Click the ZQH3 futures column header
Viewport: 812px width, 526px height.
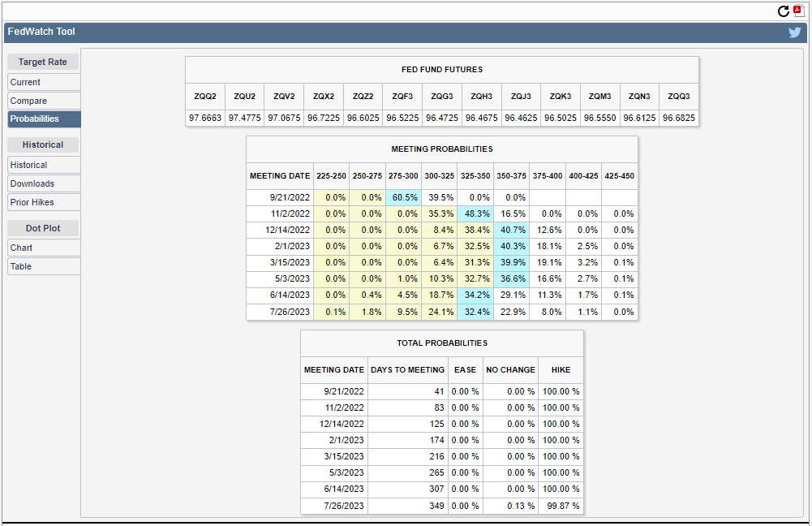482,97
